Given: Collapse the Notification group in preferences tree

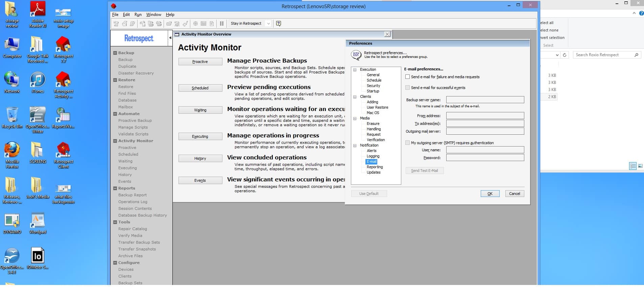Looking at the screenshot, I should (355, 146).
